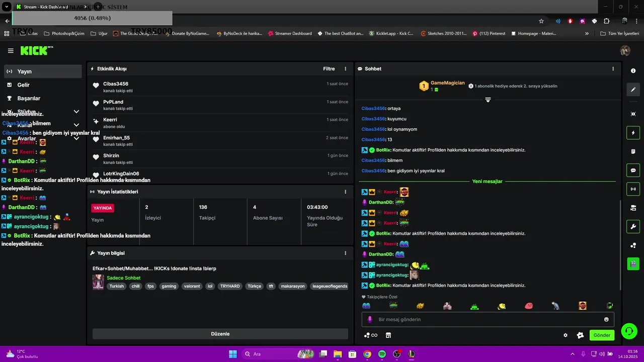Click the green clip icon in right sidebar
644x362 pixels.
(633, 263)
